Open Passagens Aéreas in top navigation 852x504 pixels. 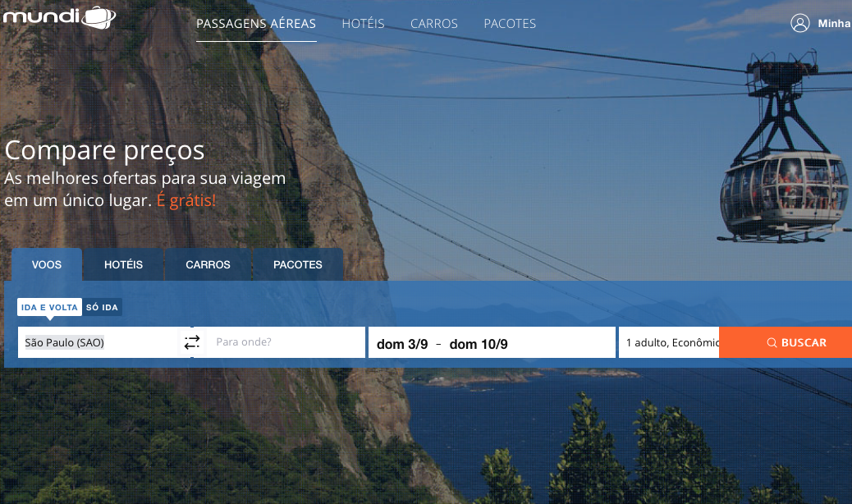[256, 24]
